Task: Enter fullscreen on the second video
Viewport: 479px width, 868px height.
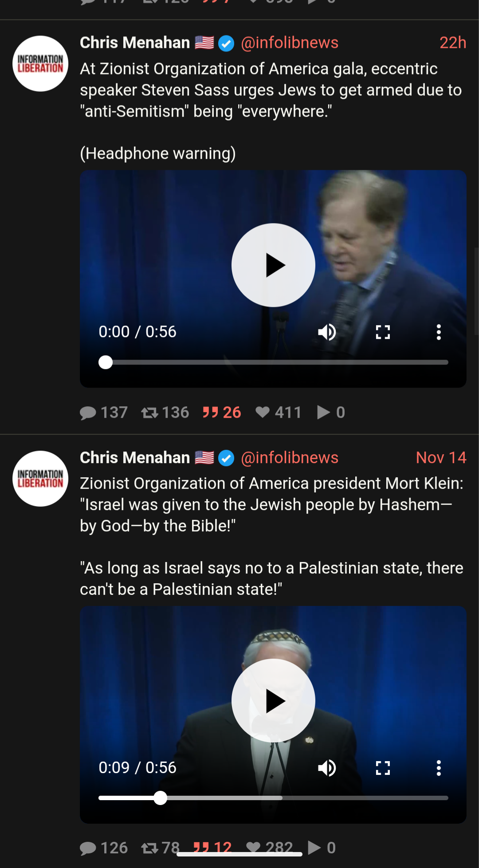Action: [383, 768]
